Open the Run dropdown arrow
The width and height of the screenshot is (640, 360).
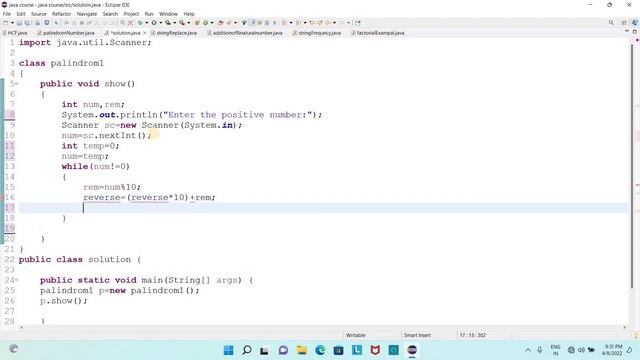[160, 23]
